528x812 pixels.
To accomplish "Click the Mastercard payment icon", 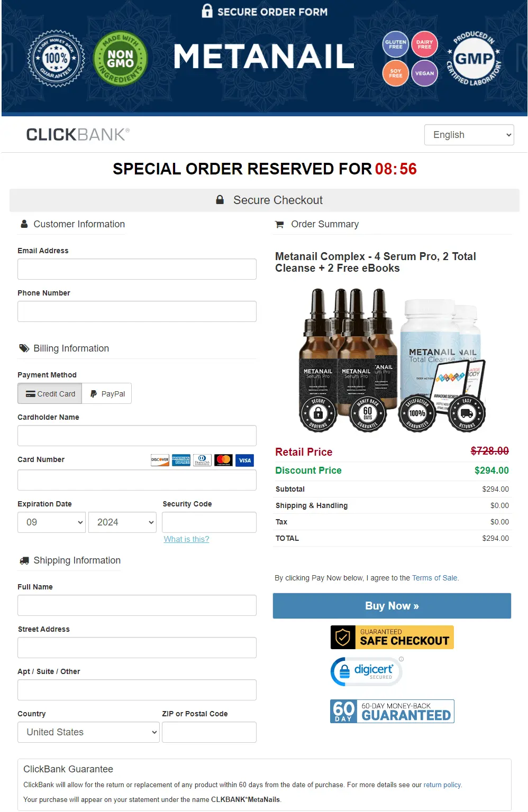I will click(223, 460).
